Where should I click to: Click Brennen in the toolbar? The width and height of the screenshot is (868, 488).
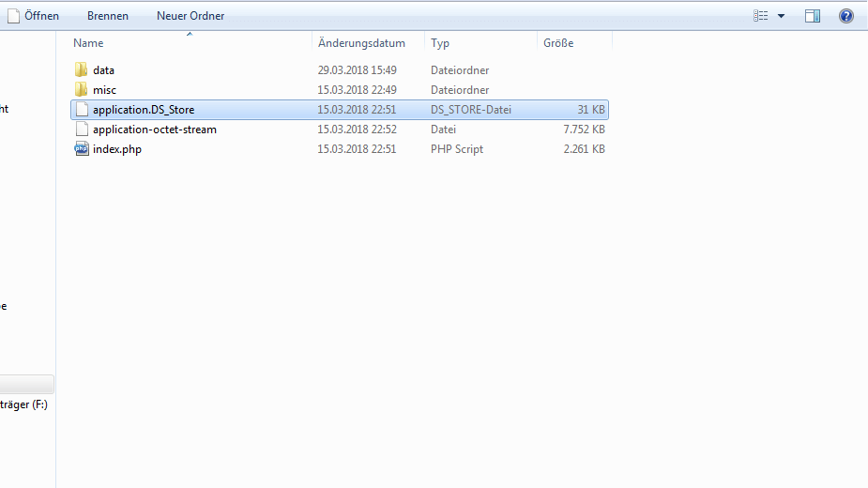[107, 16]
